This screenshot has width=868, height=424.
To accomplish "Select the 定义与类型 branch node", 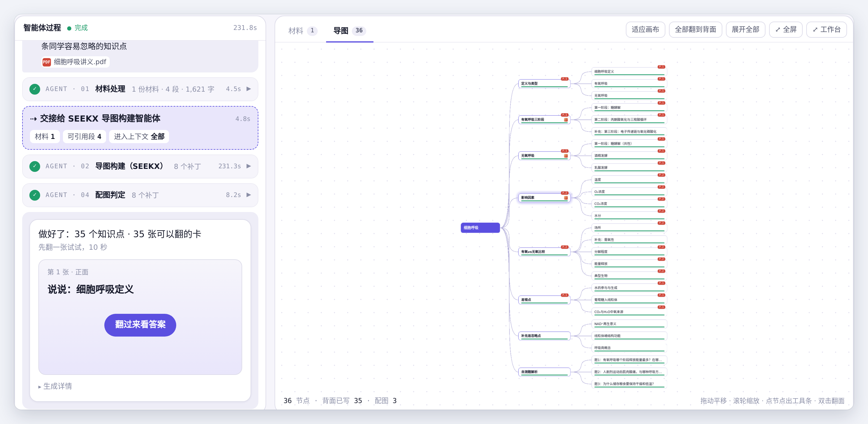I will pos(544,84).
